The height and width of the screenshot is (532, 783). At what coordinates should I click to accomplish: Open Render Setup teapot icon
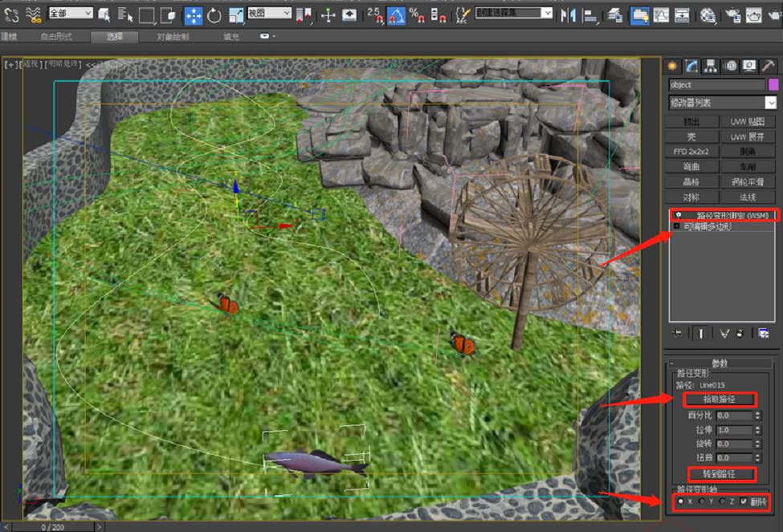click(x=732, y=15)
